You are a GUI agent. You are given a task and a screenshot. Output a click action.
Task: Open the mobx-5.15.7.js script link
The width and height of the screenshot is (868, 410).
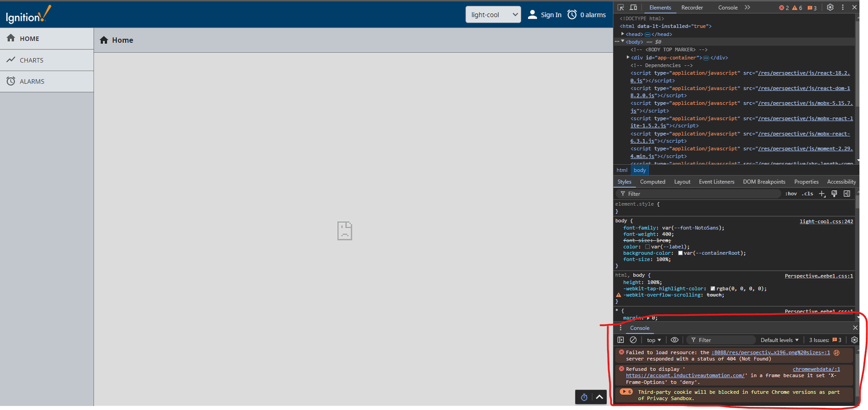(x=741, y=107)
